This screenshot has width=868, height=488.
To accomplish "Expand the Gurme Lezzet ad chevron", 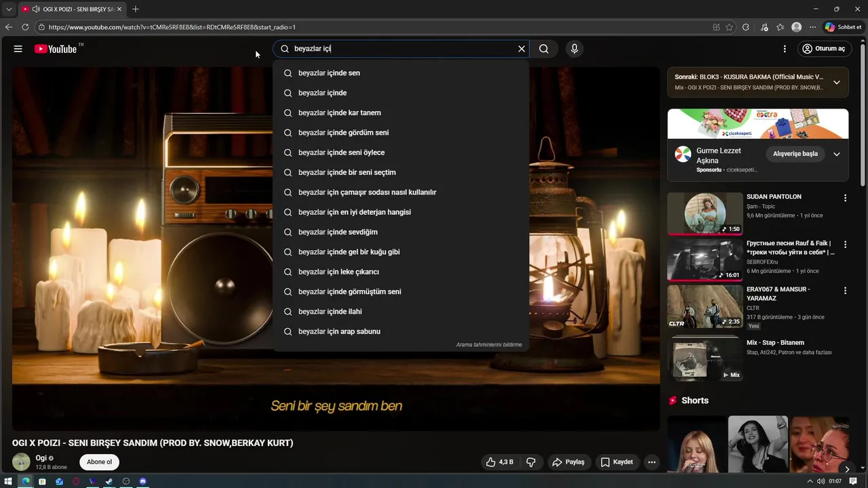I will coord(836,154).
